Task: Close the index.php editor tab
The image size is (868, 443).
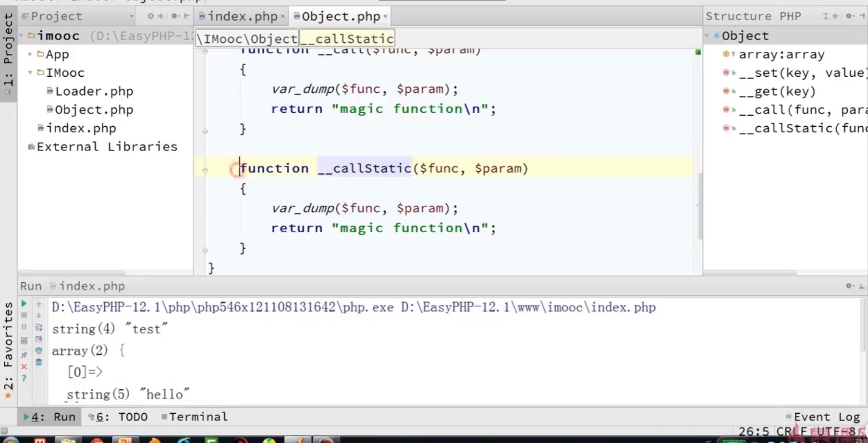Action: point(283,17)
